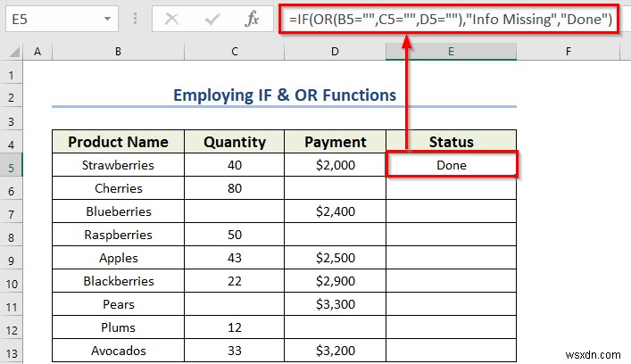
Task: Click the Quantity header cell
Action: tap(234, 142)
